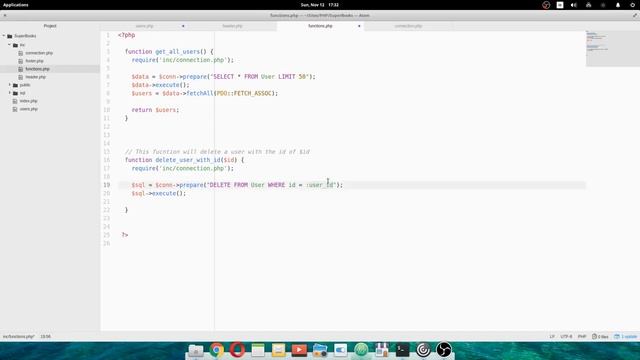Open the network indicator

589,5
